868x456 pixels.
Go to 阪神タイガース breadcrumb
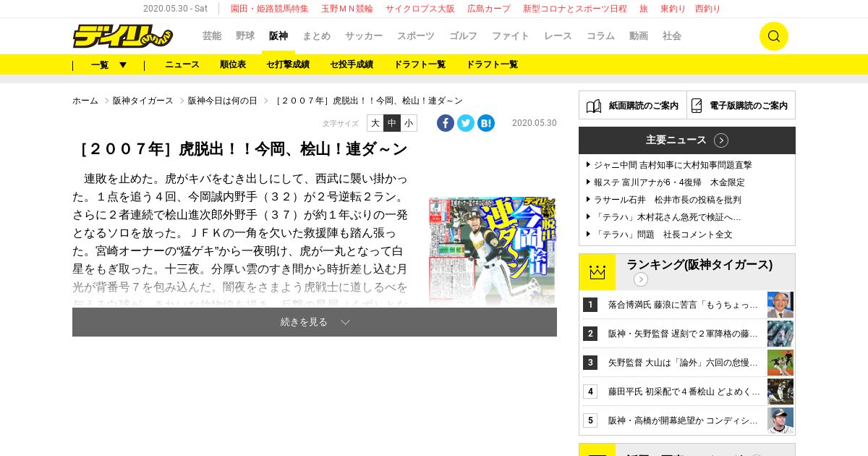click(143, 101)
